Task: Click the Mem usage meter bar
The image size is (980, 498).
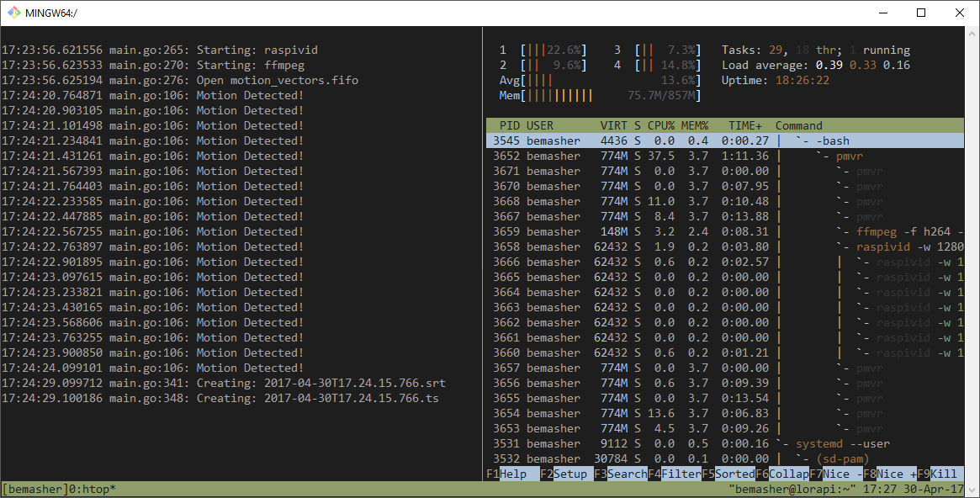Action: pos(600,95)
